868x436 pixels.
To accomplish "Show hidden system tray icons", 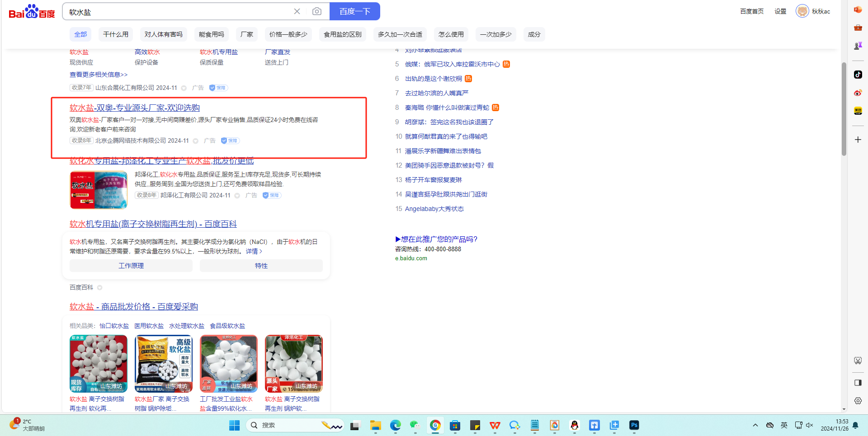I will 755,425.
